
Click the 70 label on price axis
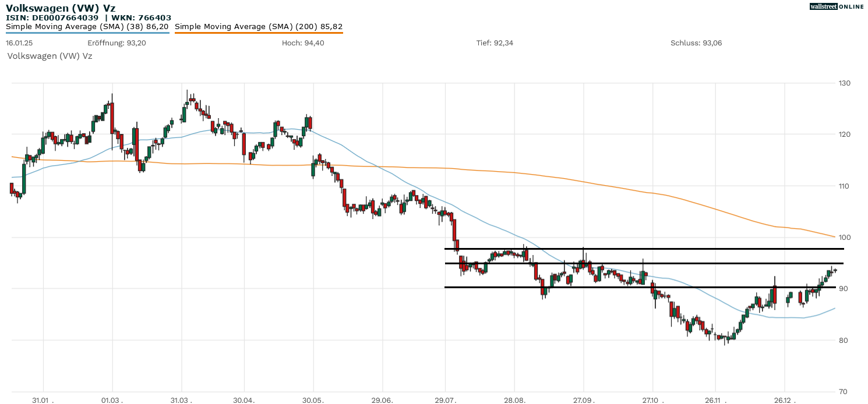[x=842, y=391]
